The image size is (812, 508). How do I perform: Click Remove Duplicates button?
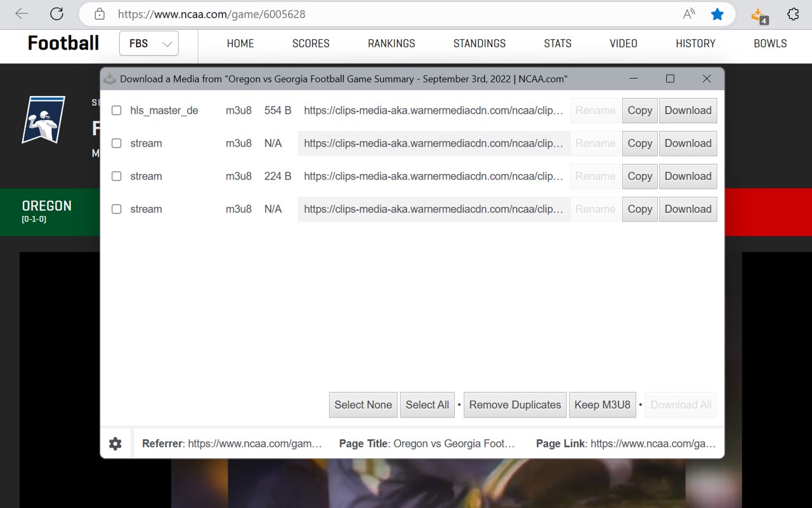(515, 405)
